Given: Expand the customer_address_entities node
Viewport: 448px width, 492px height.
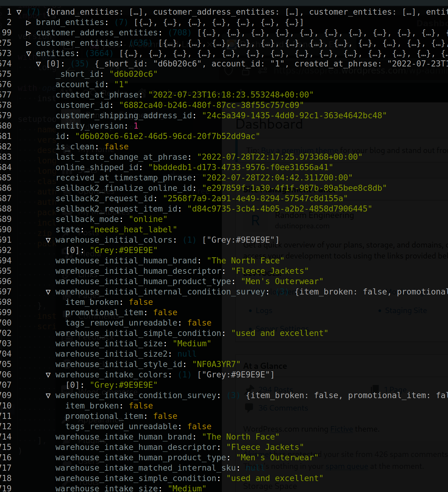Looking at the screenshot, I should point(28,33).
